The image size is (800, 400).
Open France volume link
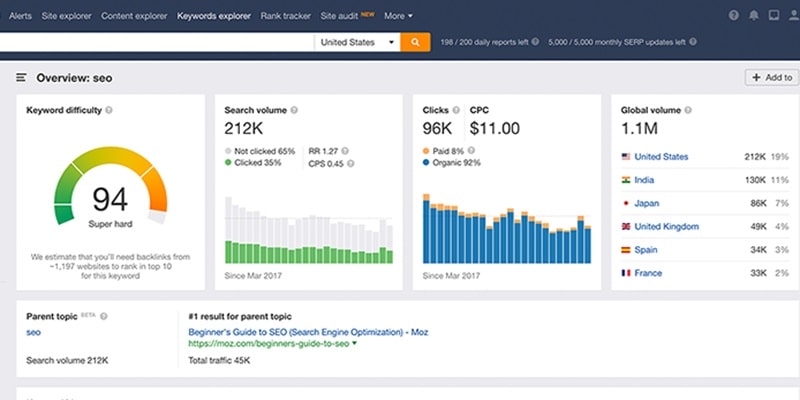click(x=648, y=273)
